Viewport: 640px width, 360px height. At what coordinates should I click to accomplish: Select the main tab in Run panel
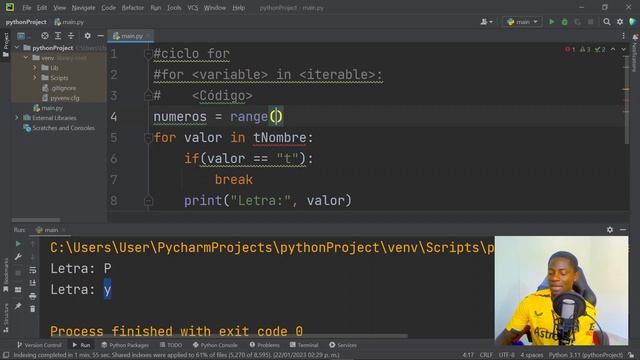click(x=51, y=230)
